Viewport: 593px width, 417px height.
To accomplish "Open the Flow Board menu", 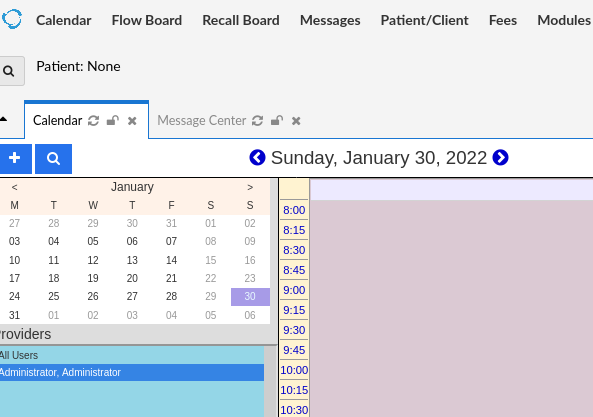I will point(147,20).
